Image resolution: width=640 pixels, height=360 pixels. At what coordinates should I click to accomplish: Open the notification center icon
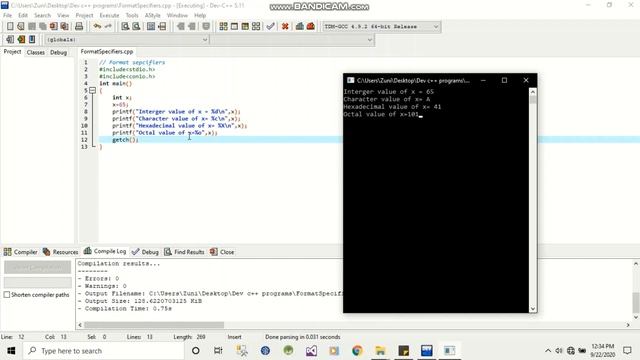627,351
